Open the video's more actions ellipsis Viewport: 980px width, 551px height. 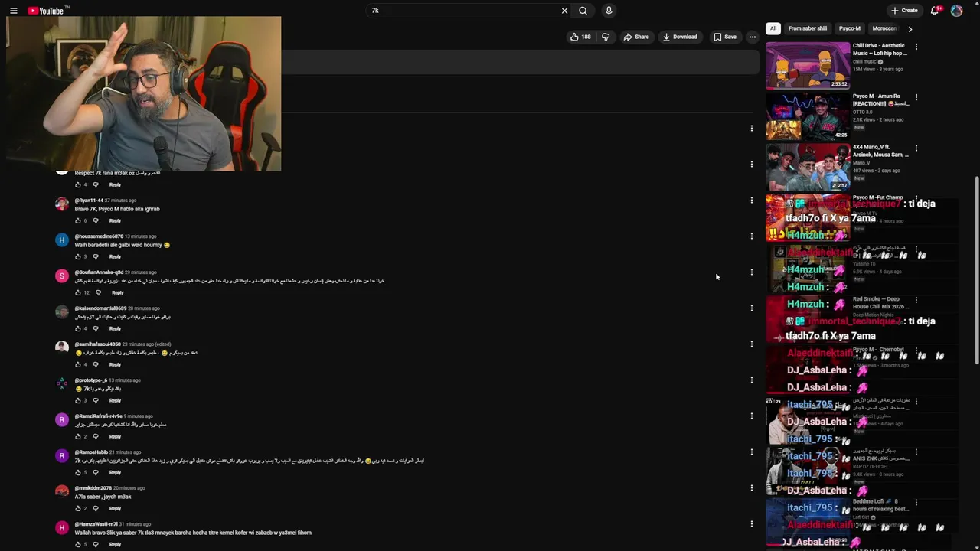(753, 37)
